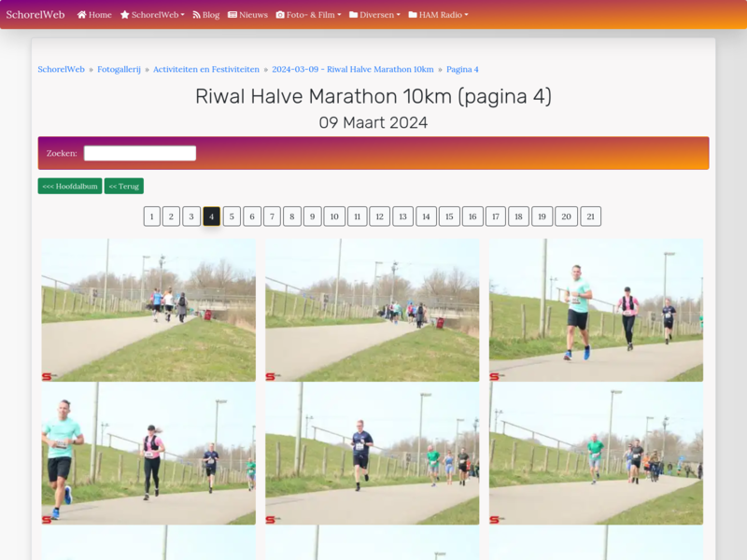Click the Blog RSS feed icon

pyautogui.click(x=196, y=15)
